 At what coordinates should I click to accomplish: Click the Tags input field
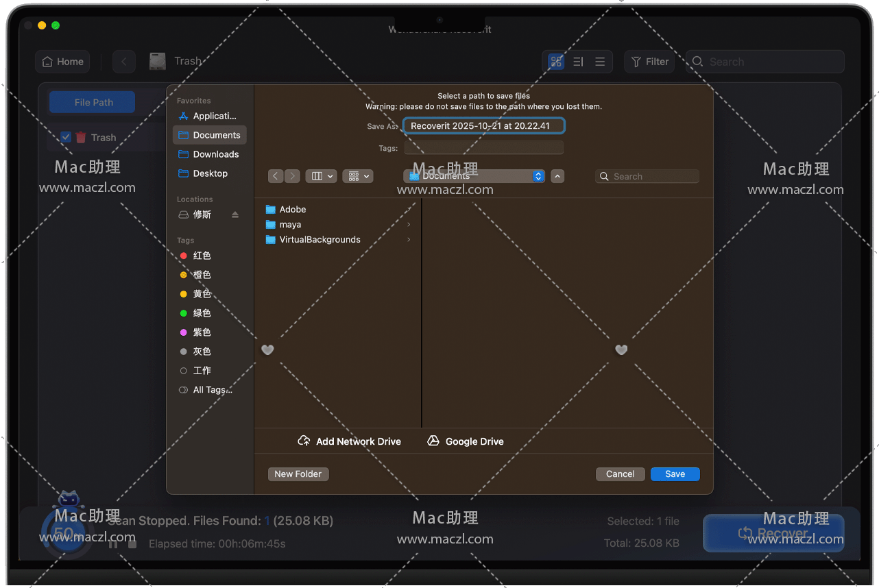click(x=483, y=148)
